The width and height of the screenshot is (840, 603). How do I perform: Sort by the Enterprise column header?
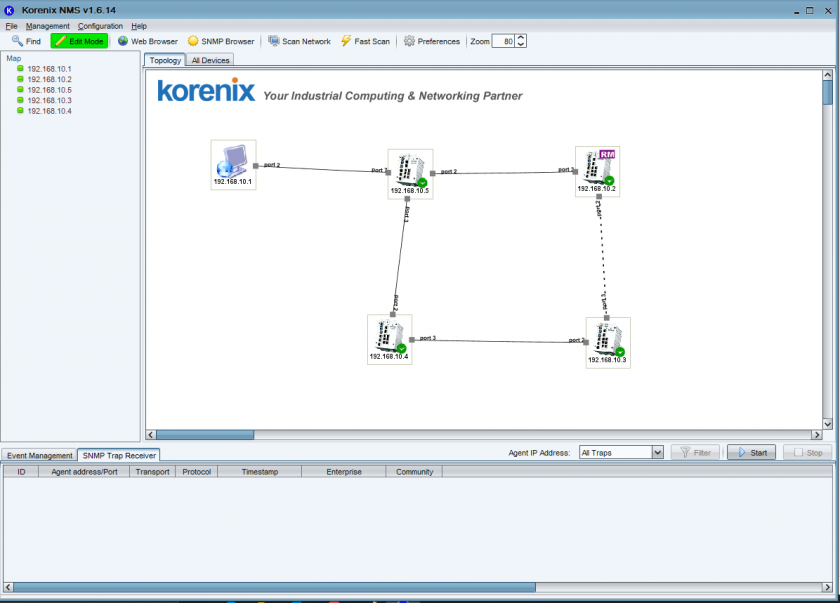[x=344, y=472]
